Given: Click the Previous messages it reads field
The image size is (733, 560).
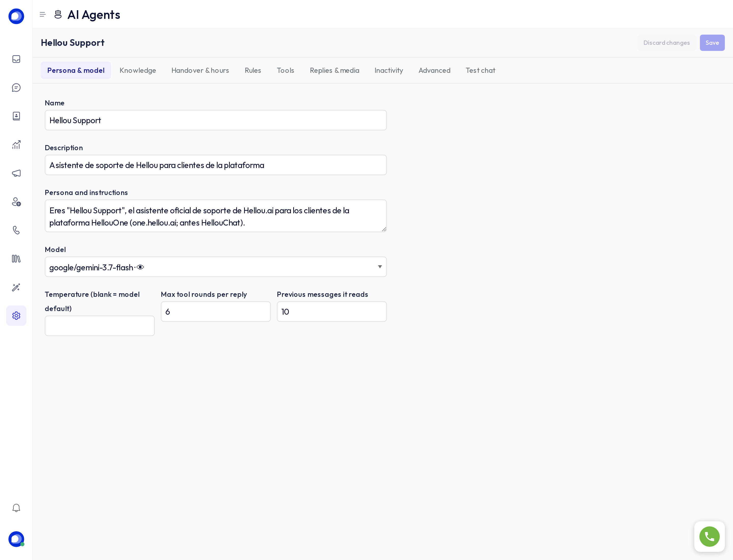Looking at the screenshot, I should click(332, 312).
